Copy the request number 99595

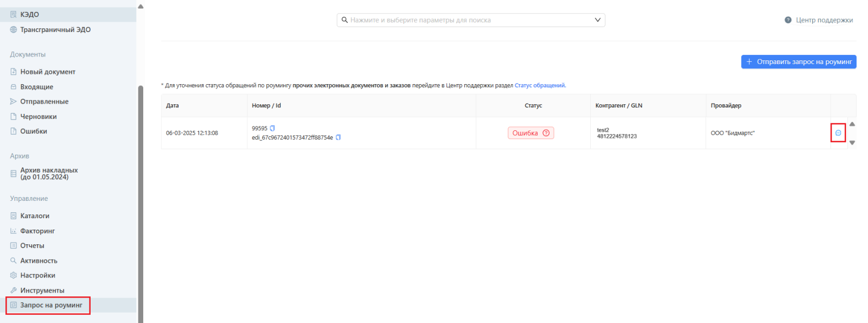tap(273, 129)
